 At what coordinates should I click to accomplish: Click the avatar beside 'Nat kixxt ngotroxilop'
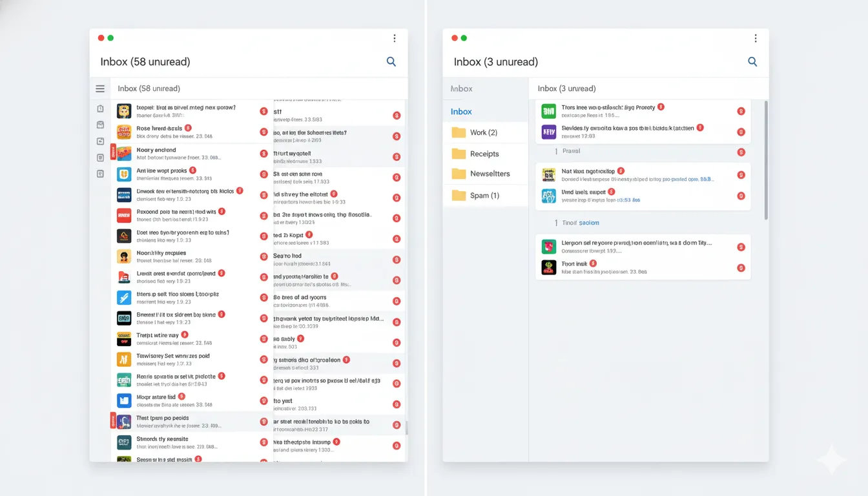(x=548, y=175)
